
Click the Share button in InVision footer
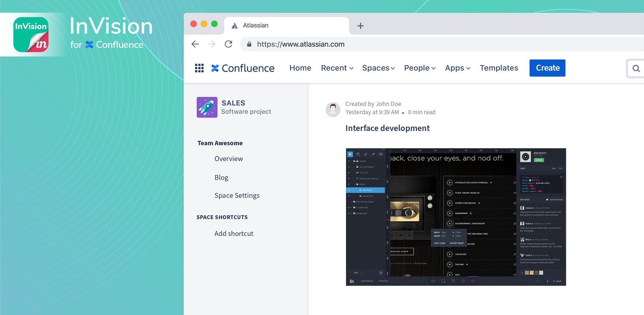(x=557, y=281)
